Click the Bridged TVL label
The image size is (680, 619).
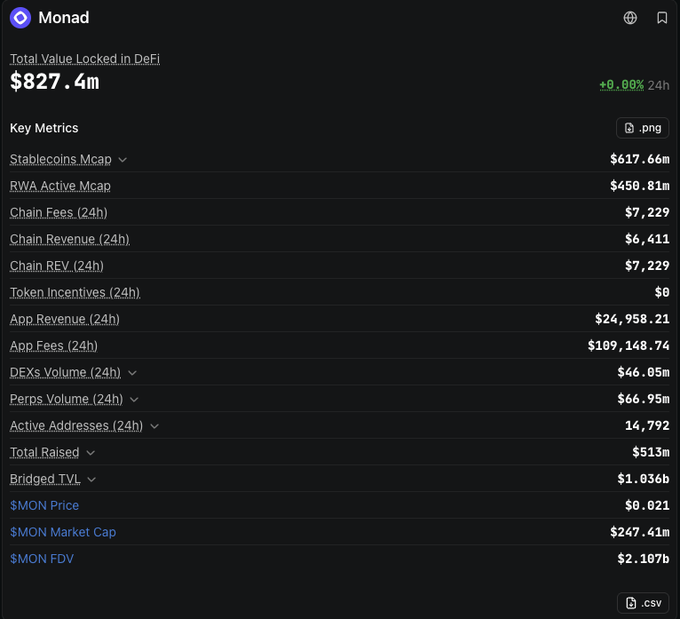pos(45,479)
